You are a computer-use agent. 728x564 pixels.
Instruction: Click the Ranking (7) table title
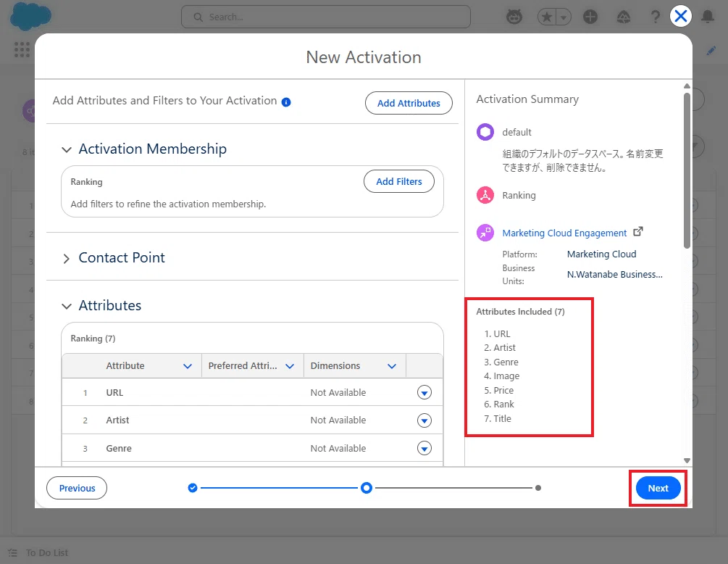pyautogui.click(x=93, y=339)
